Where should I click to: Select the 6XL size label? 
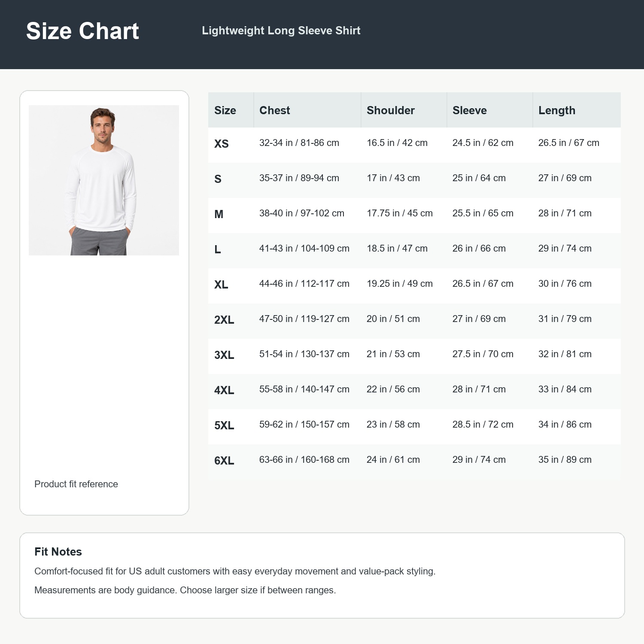click(x=224, y=461)
